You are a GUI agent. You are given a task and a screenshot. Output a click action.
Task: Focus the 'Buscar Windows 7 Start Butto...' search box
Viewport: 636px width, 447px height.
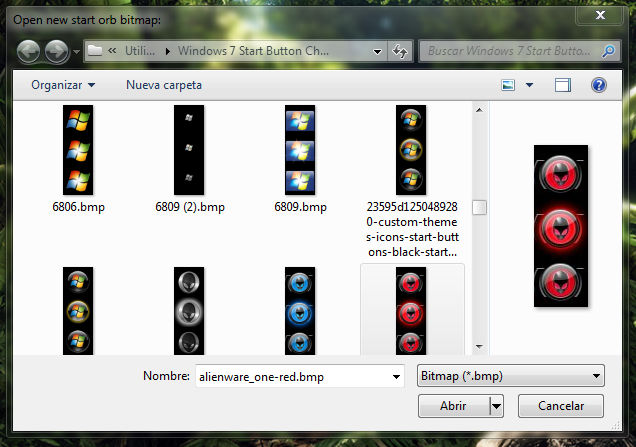(x=509, y=51)
